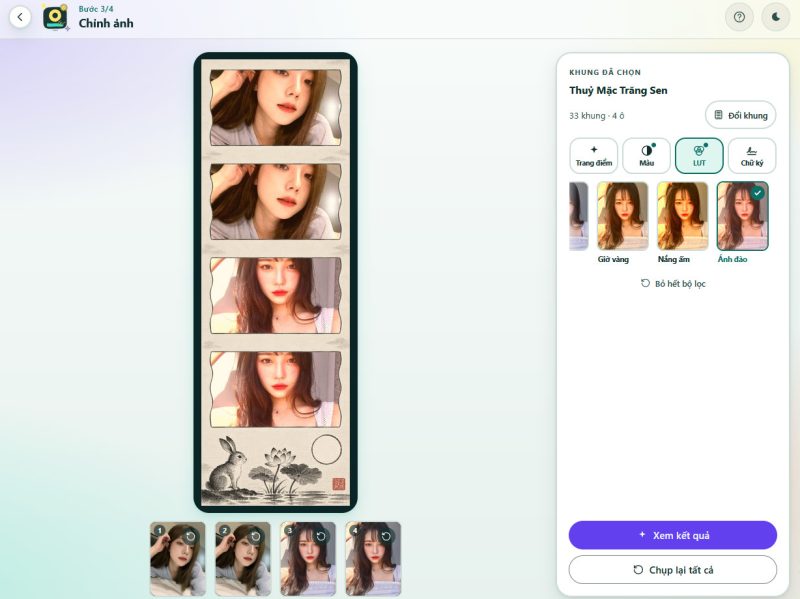This screenshot has width=800, height=599.
Task: Click the checkmark on Ánh đào filter
Action: pyautogui.click(x=758, y=193)
